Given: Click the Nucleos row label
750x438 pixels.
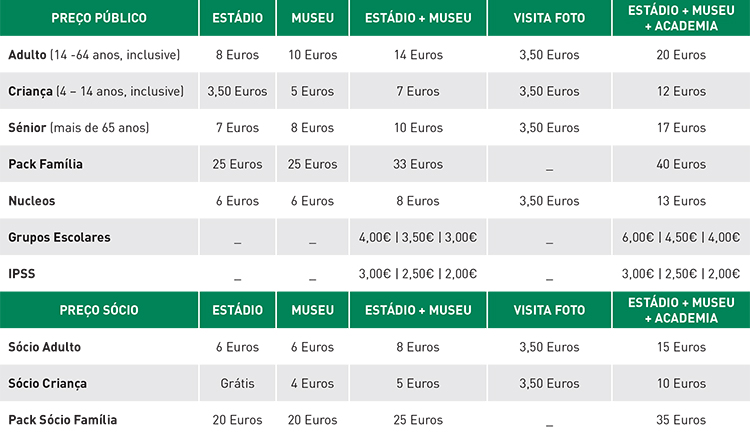Looking at the screenshot, I should tap(32, 201).
